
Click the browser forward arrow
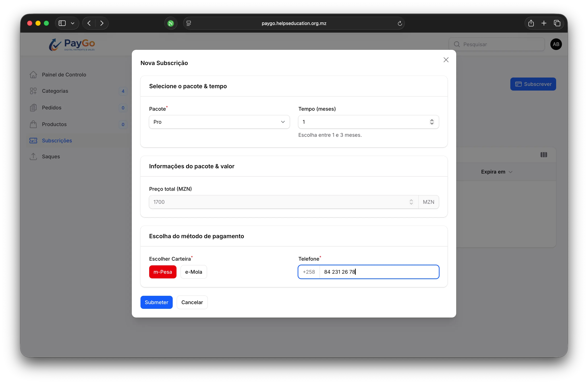[102, 23]
